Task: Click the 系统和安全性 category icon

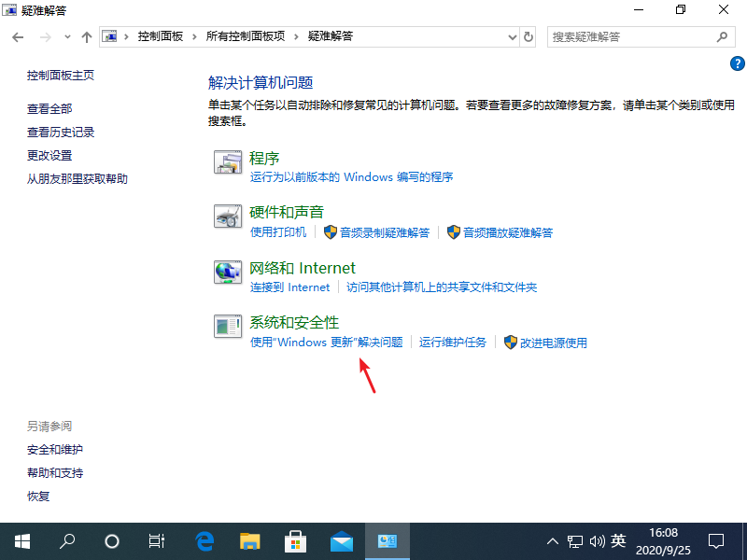Action: 228,327
